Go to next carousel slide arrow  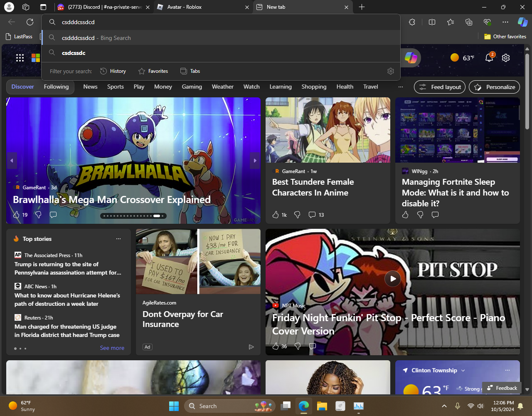[255, 161]
